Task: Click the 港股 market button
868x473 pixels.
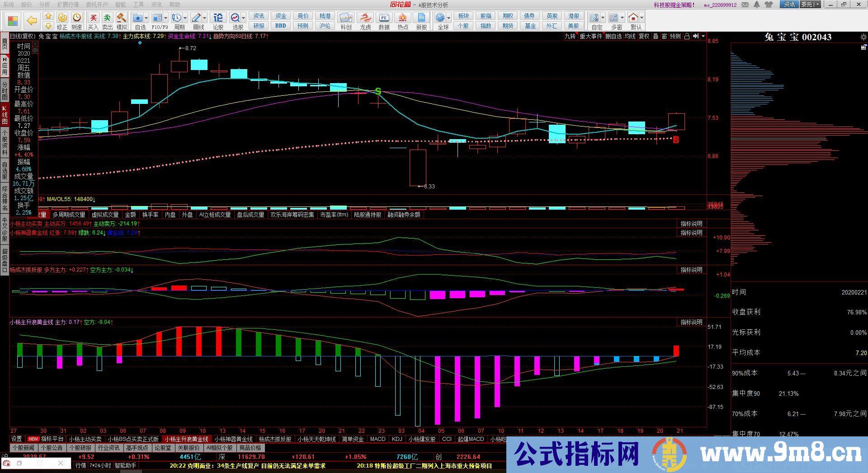Action: click(574, 16)
